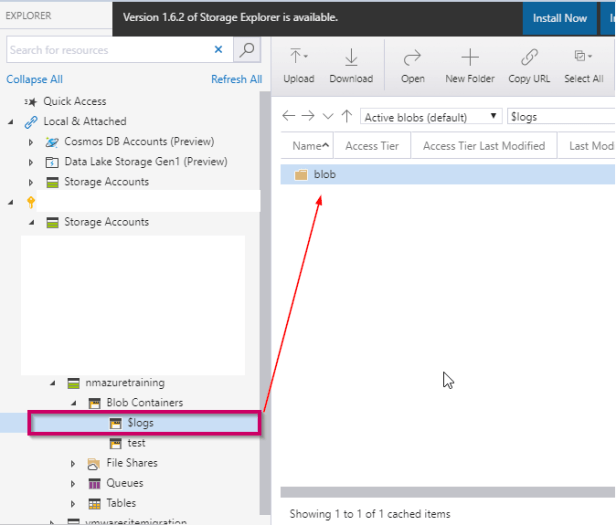Image resolution: width=616 pixels, height=525 pixels.
Task: Go forward with the right arrow
Action: [x=308, y=116]
